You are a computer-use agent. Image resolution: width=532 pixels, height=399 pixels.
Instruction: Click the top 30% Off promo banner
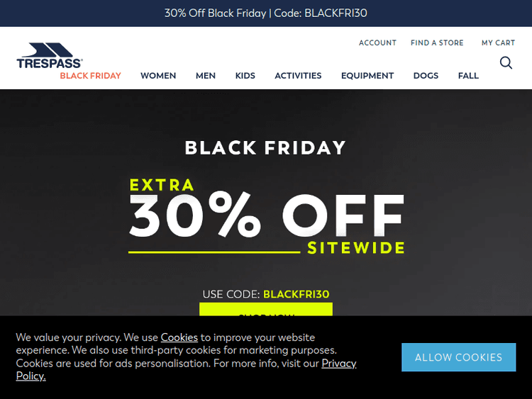tap(266, 13)
